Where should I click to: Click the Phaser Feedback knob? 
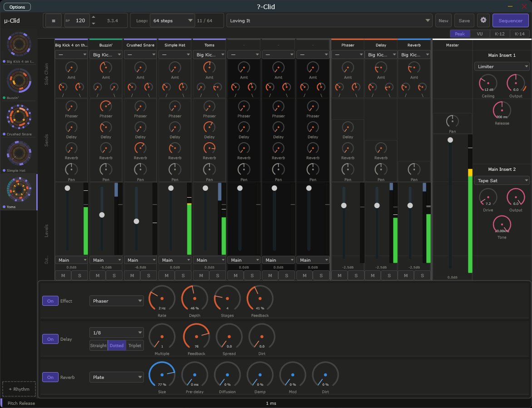[x=260, y=299]
